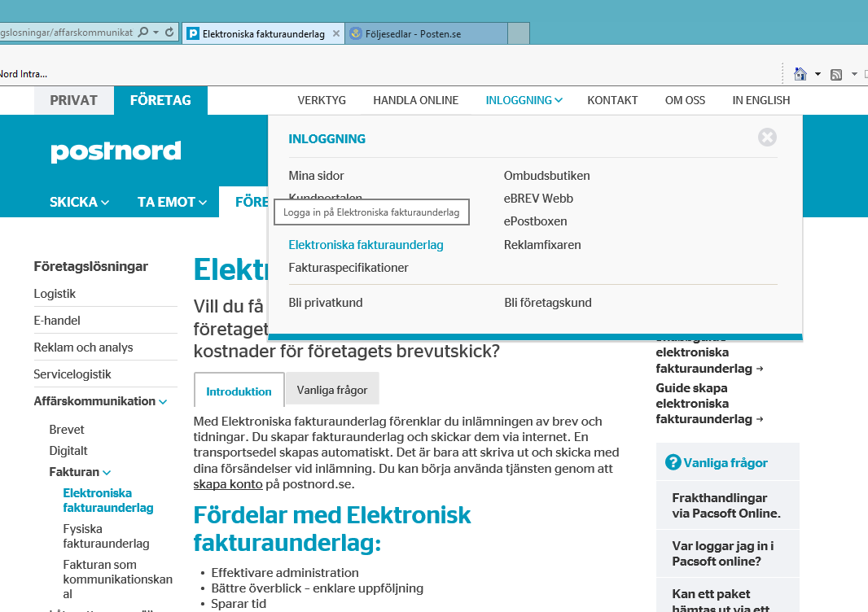The height and width of the screenshot is (612, 868).
Task: Collapse the Affärskommunikation sidebar section
Action: point(100,401)
